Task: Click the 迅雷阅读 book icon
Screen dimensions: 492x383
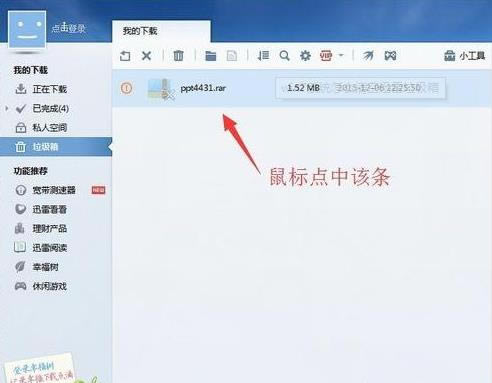Action: tap(20, 247)
